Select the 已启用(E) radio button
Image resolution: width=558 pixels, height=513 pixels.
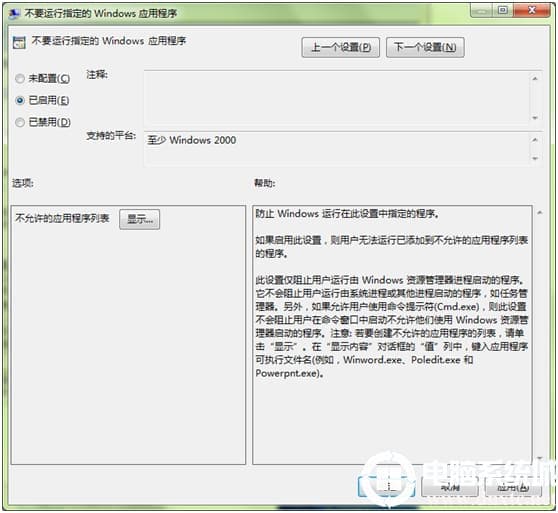click(20, 100)
